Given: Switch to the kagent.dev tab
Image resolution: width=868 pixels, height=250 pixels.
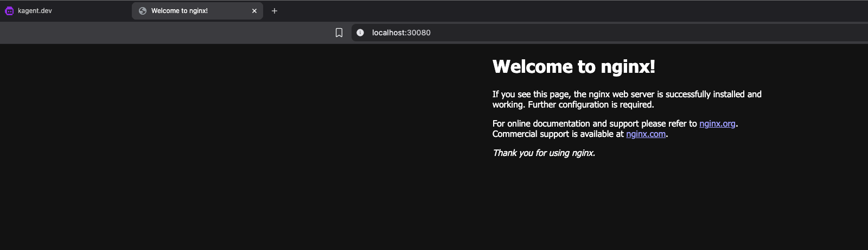Looking at the screenshot, I should tap(65, 11).
